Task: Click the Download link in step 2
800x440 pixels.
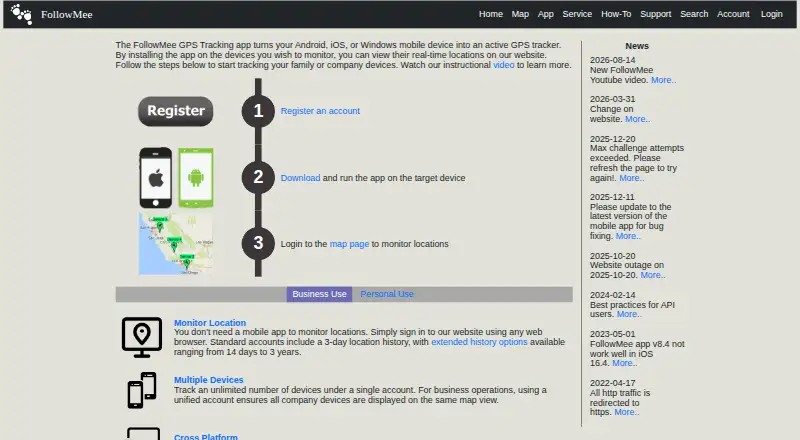Action: [301, 178]
